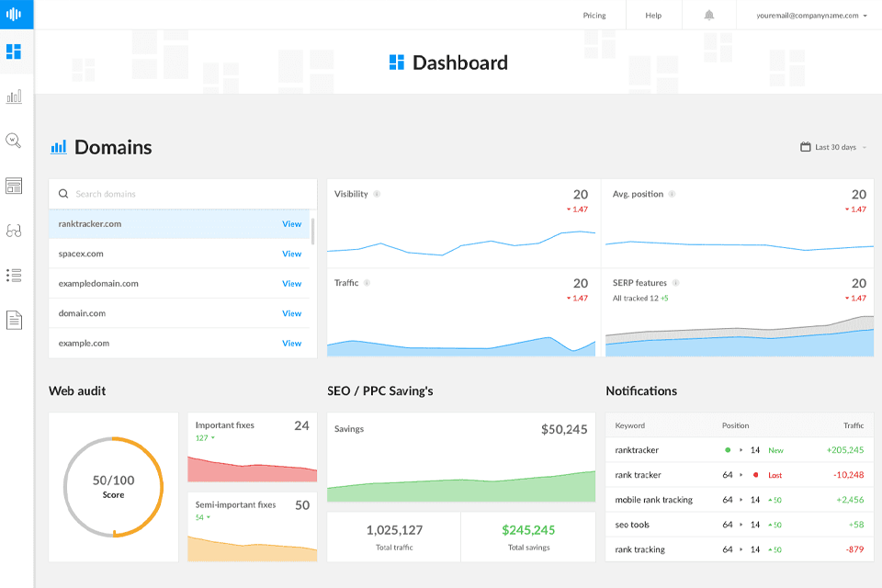Select the keyword list sidebar icon

pyautogui.click(x=14, y=275)
